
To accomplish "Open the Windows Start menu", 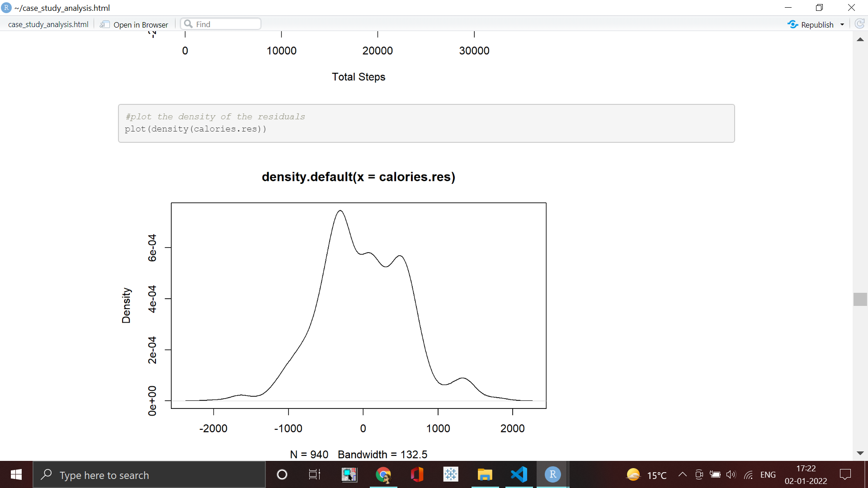I will (16, 474).
